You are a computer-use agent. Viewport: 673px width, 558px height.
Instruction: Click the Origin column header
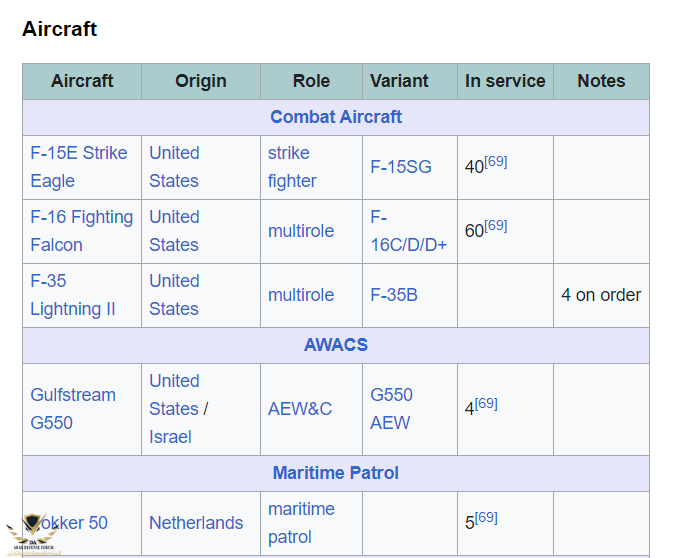point(201,81)
